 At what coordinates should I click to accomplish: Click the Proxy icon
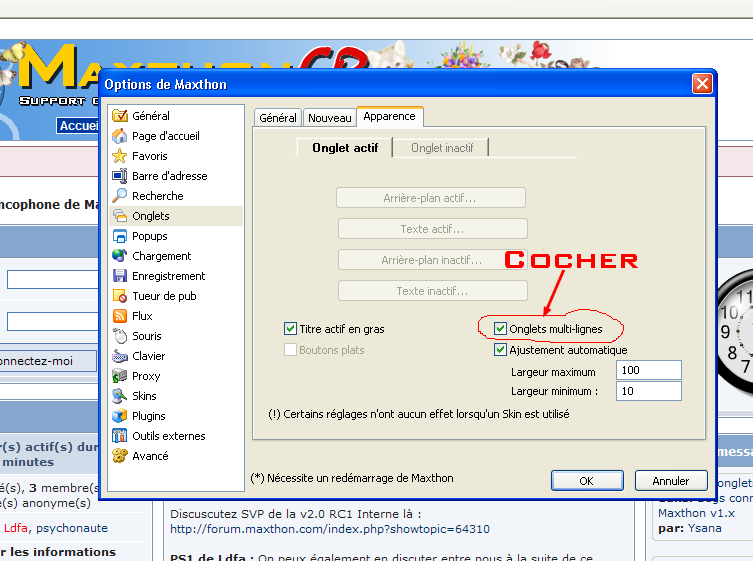(x=120, y=376)
